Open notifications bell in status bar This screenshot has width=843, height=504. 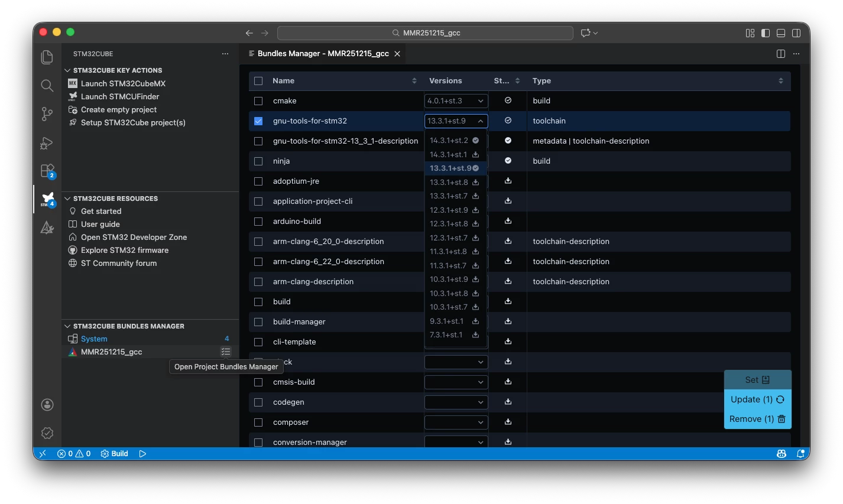pos(800,454)
